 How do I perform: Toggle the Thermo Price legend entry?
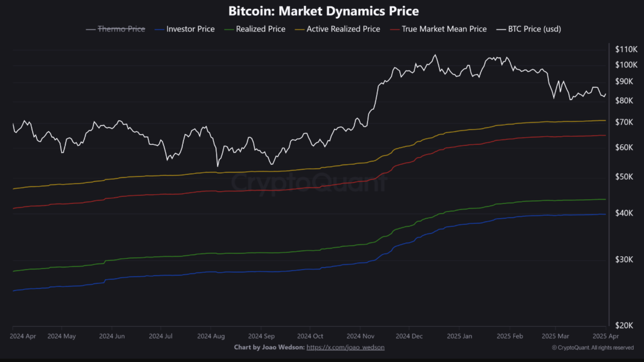coord(121,29)
